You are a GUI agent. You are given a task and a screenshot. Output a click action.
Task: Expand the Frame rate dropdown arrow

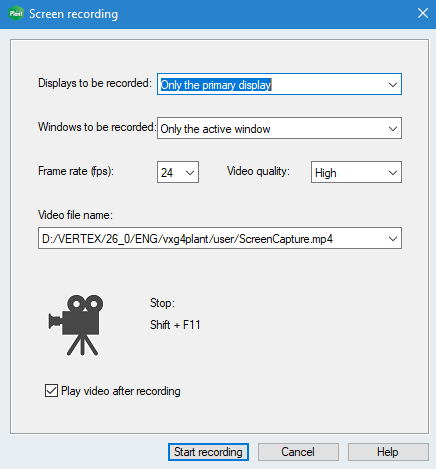190,173
